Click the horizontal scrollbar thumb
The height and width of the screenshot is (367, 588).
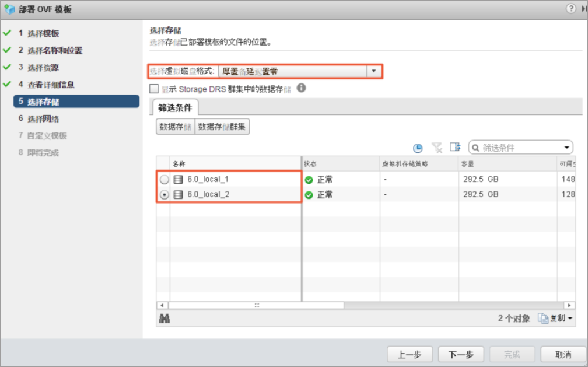coord(256,305)
